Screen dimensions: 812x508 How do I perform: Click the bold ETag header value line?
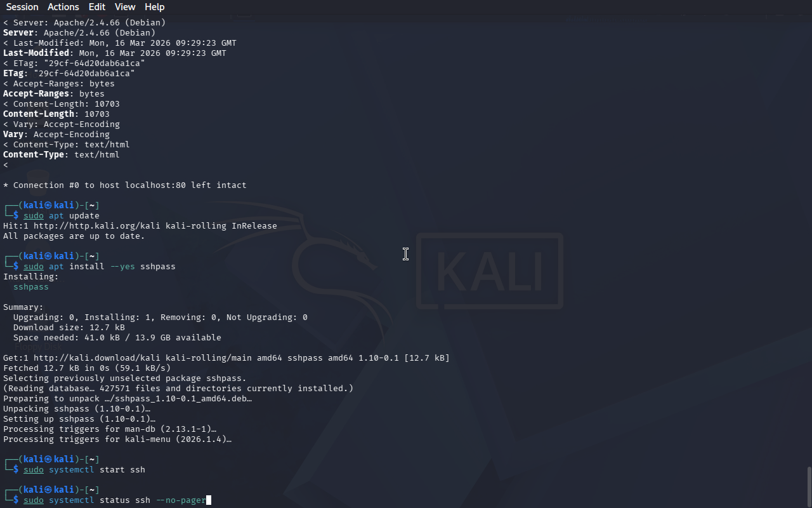click(69, 74)
